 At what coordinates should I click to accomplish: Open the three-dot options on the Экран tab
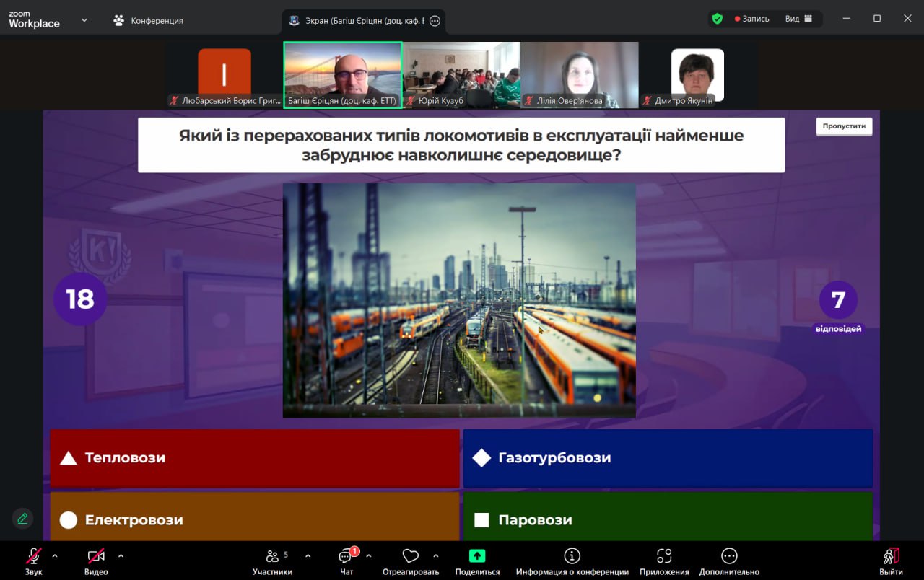pos(435,21)
